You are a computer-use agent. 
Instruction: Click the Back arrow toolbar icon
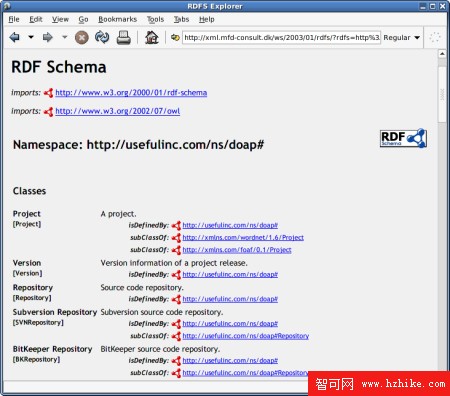pos(14,37)
